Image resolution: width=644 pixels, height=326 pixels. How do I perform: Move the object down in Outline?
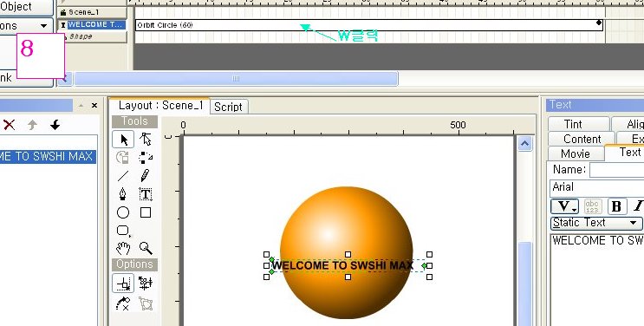(x=55, y=125)
